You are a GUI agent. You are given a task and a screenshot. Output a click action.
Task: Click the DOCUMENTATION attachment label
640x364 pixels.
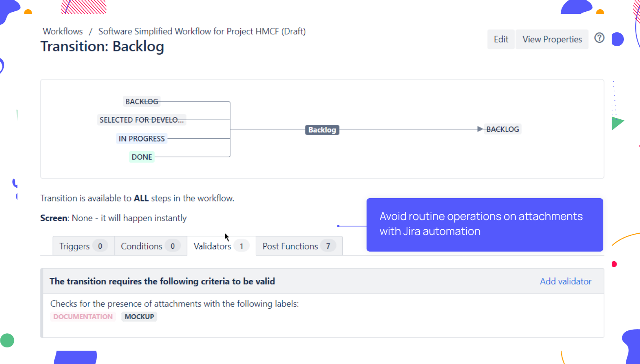pyautogui.click(x=83, y=317)
